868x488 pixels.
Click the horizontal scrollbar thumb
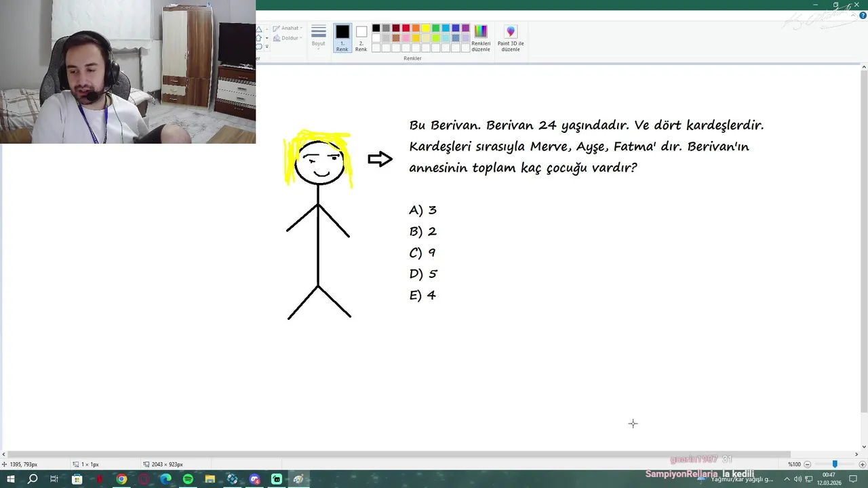pyautogui.click(x=399, y=454)
